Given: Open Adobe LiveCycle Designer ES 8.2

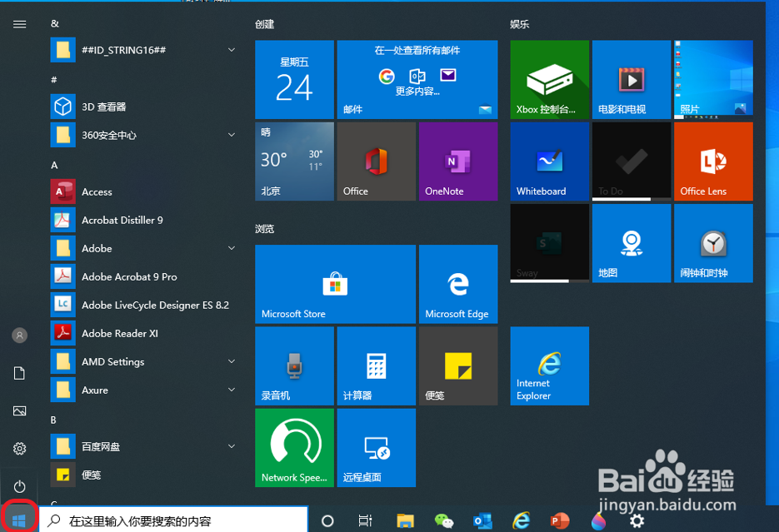Looking at the screenshot, I should coord(144,305).
